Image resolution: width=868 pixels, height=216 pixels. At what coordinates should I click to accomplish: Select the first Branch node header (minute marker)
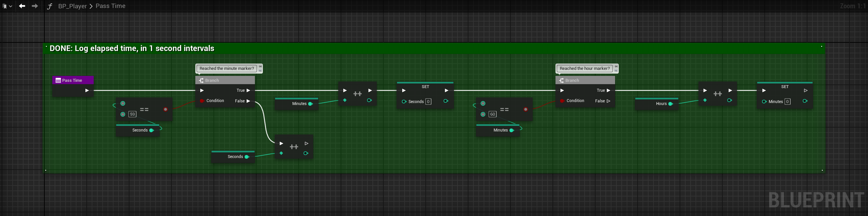click(x=225, y=80)
